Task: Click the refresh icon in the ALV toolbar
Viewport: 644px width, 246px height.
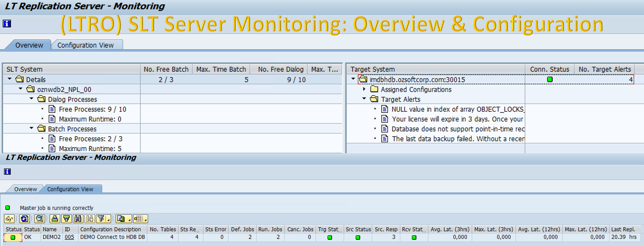Action: point(25,219)
